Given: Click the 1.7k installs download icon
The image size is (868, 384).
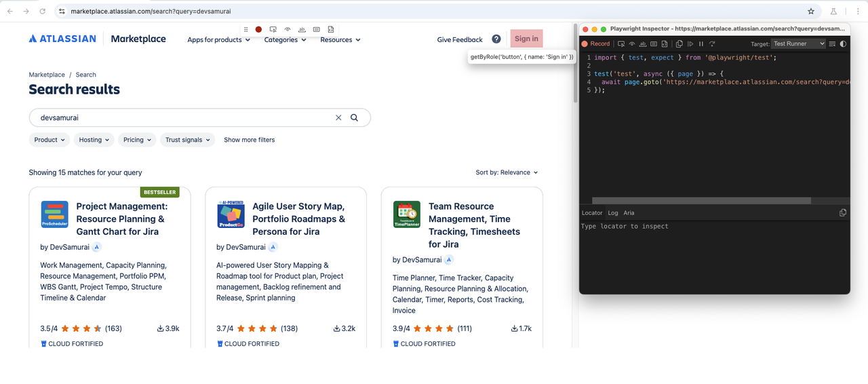Looking at the screenshot, I should click(514, 328).
